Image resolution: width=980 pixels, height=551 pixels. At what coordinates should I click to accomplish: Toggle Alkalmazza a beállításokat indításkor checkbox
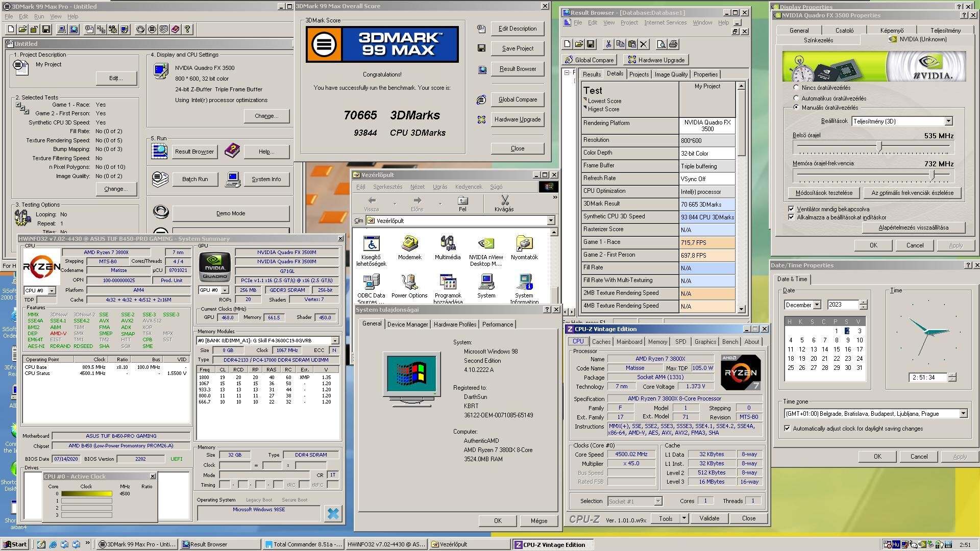point(791,217)
